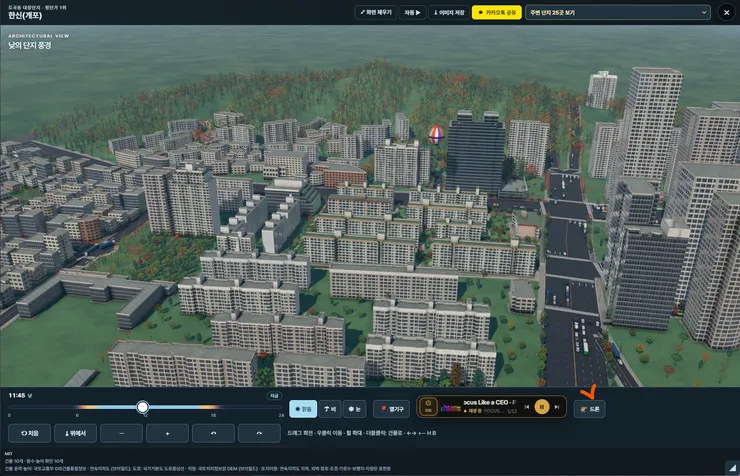Click the 한신(개포) complex title
Screen dimensions: 740x476
(x=25, y=16)
